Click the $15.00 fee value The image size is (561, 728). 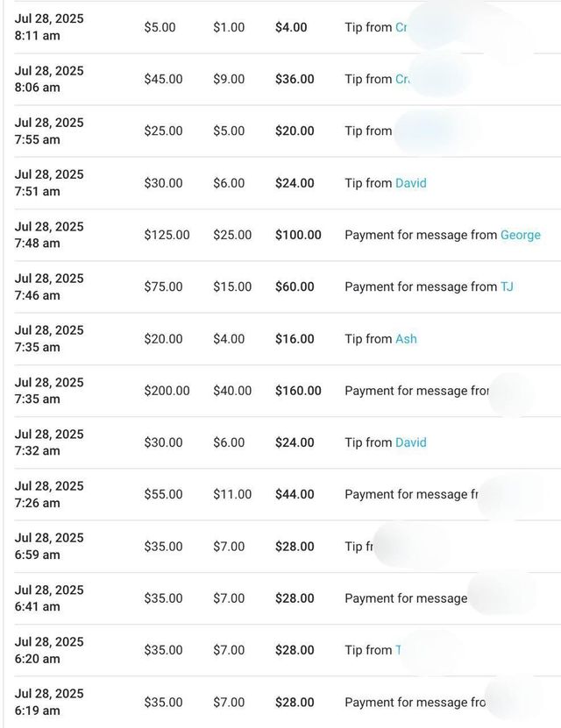(x=232, y=286)
